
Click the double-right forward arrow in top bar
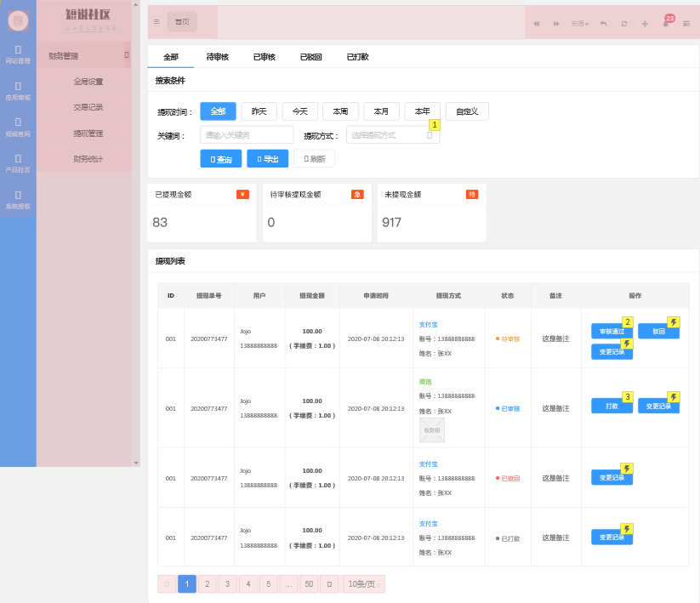click(x=556, y=24)
